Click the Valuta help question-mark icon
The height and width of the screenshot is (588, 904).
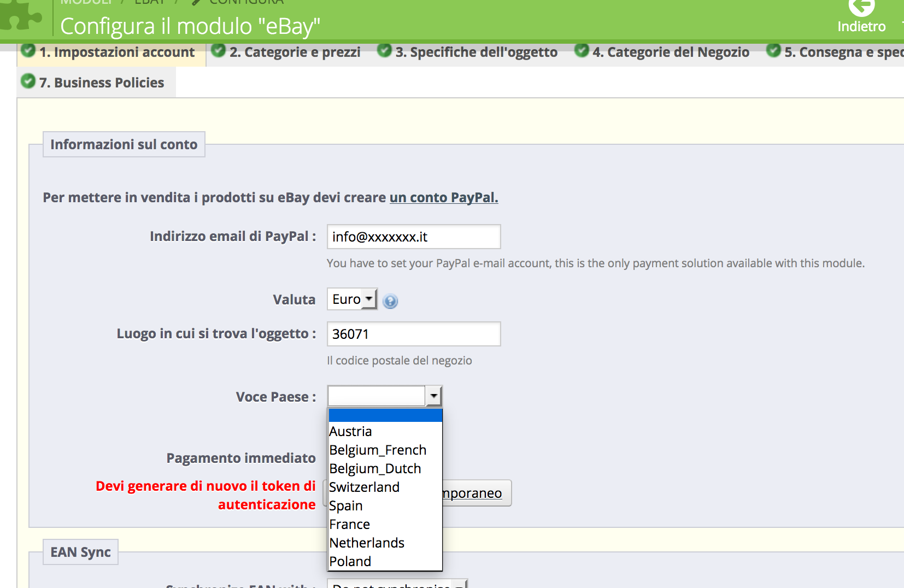coord(390,301)
